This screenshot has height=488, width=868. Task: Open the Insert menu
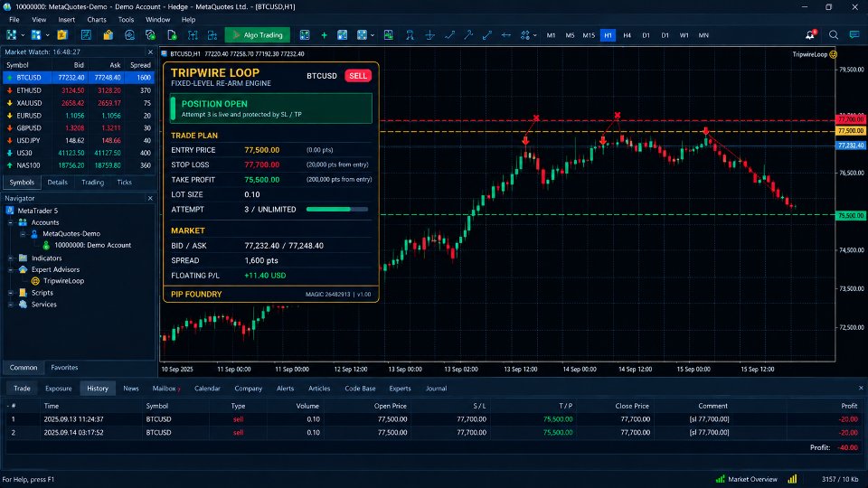tap(66, 19)
